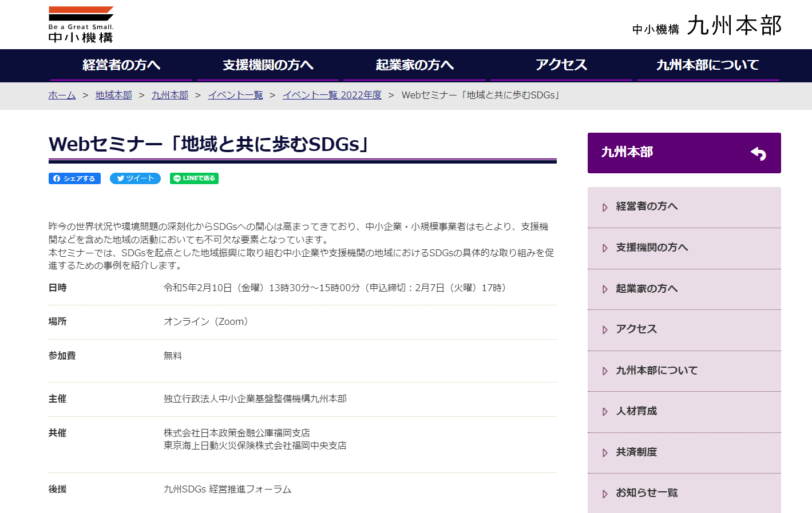The height and width of the screenshot is (513, 812).
Task: Click the arrow icon beside sidebar アクセス
Action: (605, 330)
